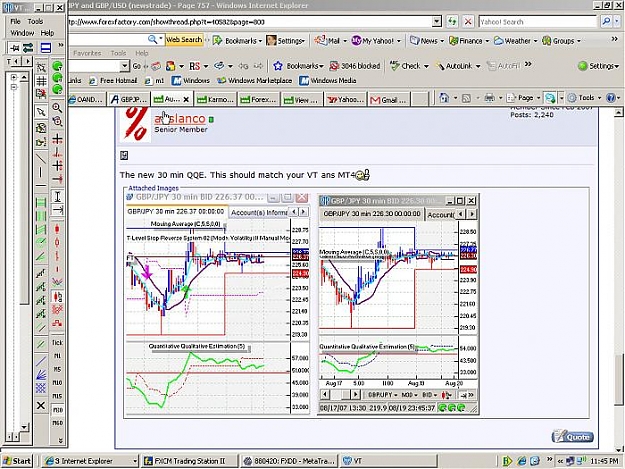Click the Web Search button
This screenshot has width=625, height=469.
point(184,40)
